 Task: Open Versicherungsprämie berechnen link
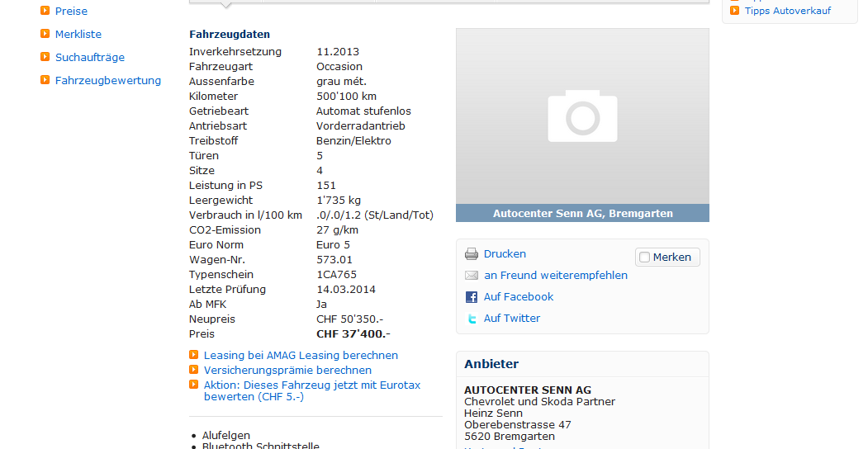287,371
